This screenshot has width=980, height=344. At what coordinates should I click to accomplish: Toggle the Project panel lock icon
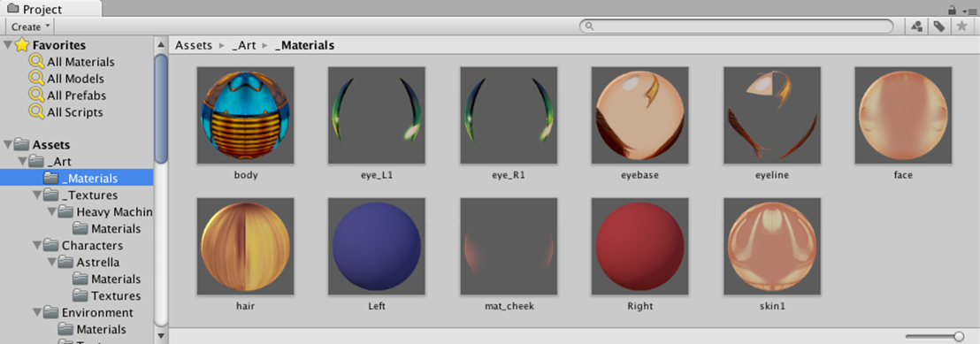point(952,10)
